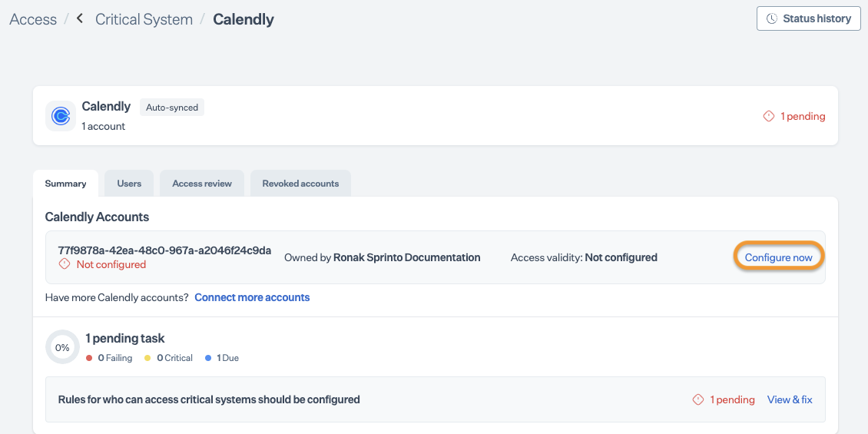Go to Critical System breadcrumb
Viewport: 868px width, 434px height.
click(144, 19)
